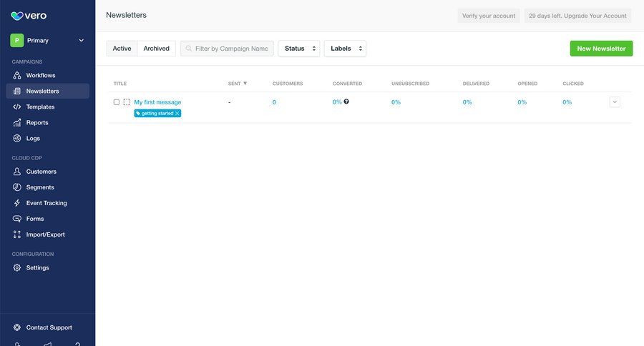Image resolution: width=644 pixels, height=346 pixels.
Task: Click the tag icon on getting started label
Action: [x=138, y=113]
